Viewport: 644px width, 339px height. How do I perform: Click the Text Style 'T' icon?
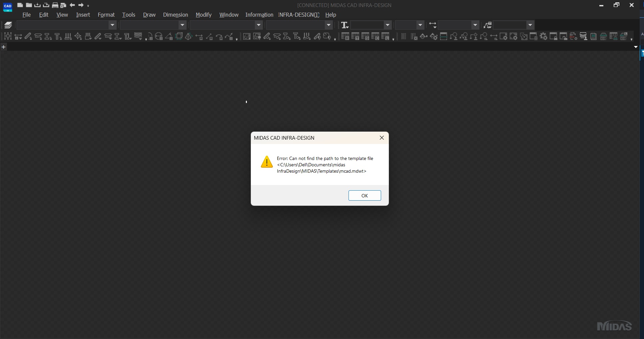[x=345, y=25]
